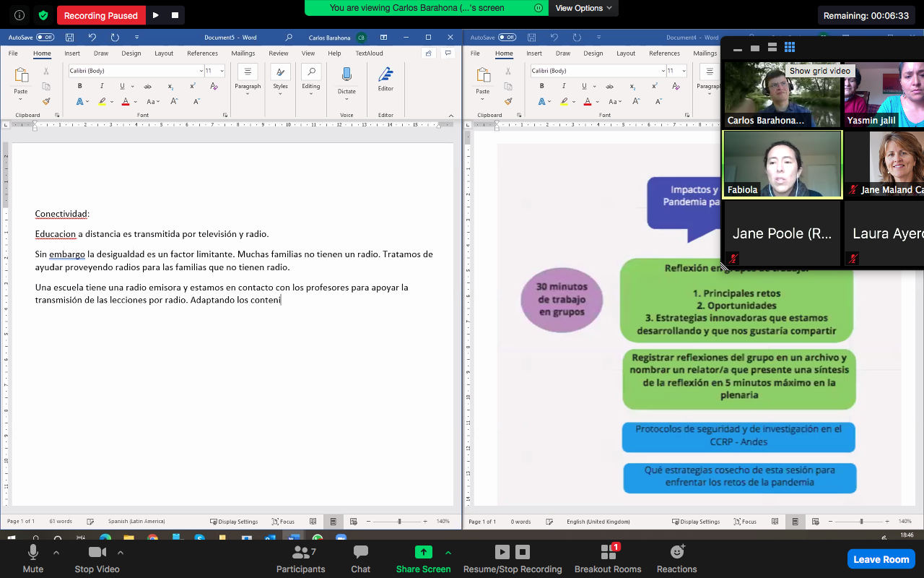Open the Mailings tab in left Word

pyautogui.click(x=243, y=53)
